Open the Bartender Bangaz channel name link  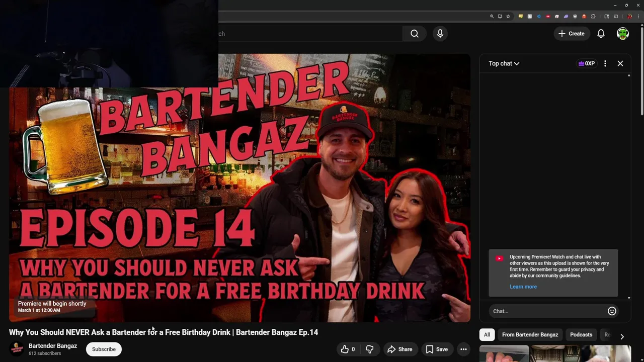coord(53,346)
